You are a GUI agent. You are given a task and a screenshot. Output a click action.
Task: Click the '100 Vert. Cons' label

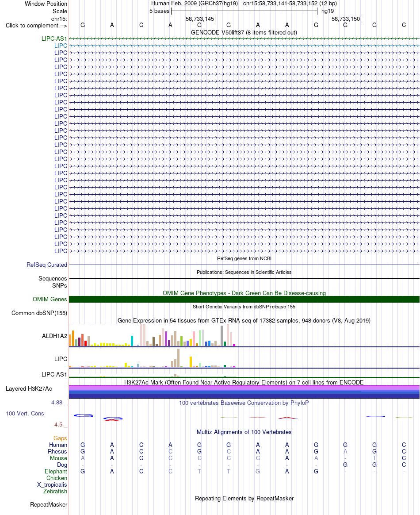[25, 414]
